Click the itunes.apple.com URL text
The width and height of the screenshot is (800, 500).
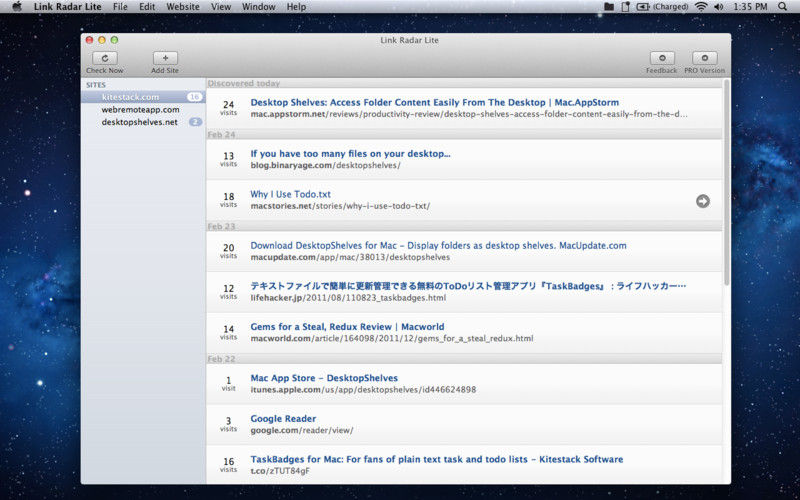[x=363, y=390]
